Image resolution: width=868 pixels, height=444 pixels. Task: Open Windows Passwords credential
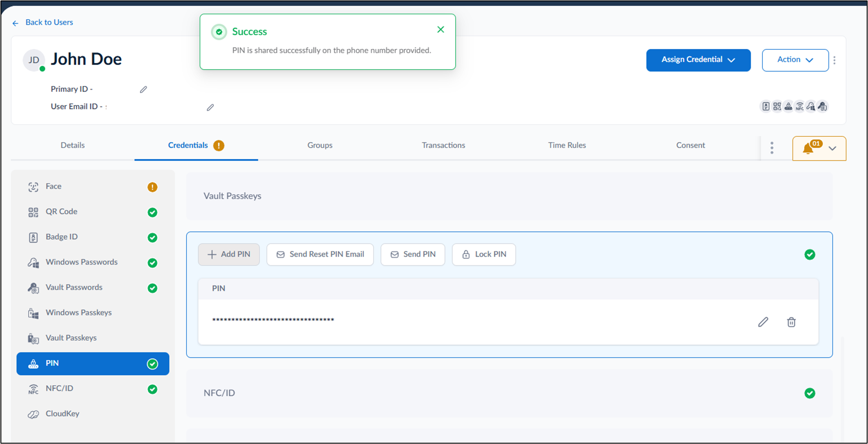tap(93, 263)
